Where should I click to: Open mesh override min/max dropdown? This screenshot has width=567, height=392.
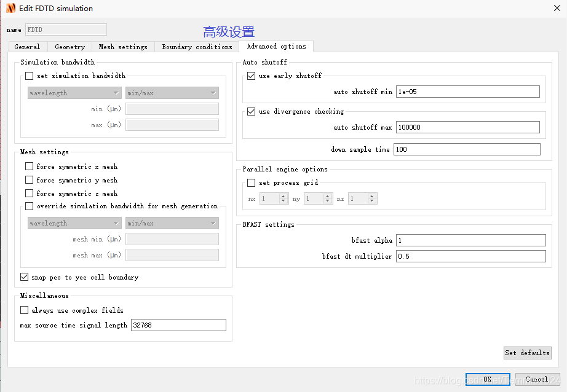[172, 223]
